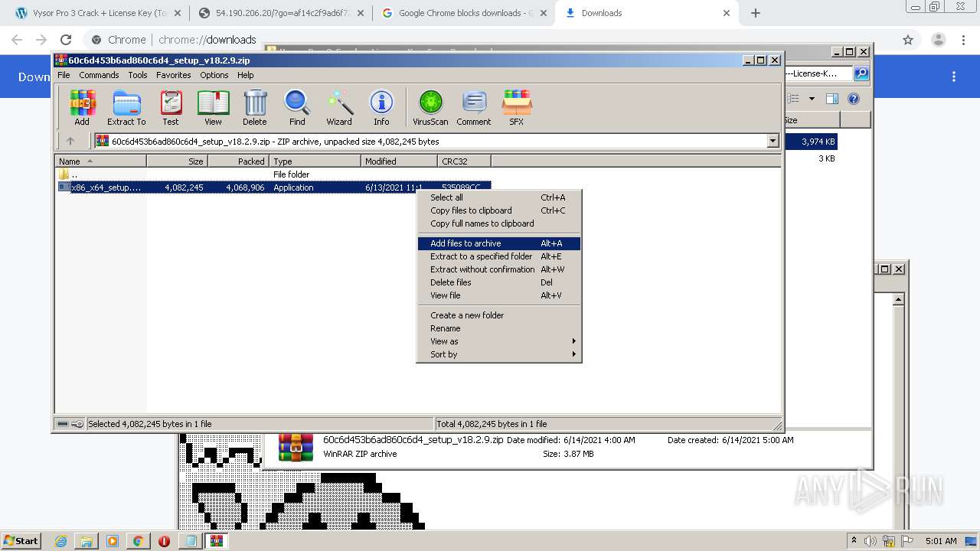This screenshot has height=551, width=980.
Task: Run the Test archive tool
Action: tap(171, 107)
